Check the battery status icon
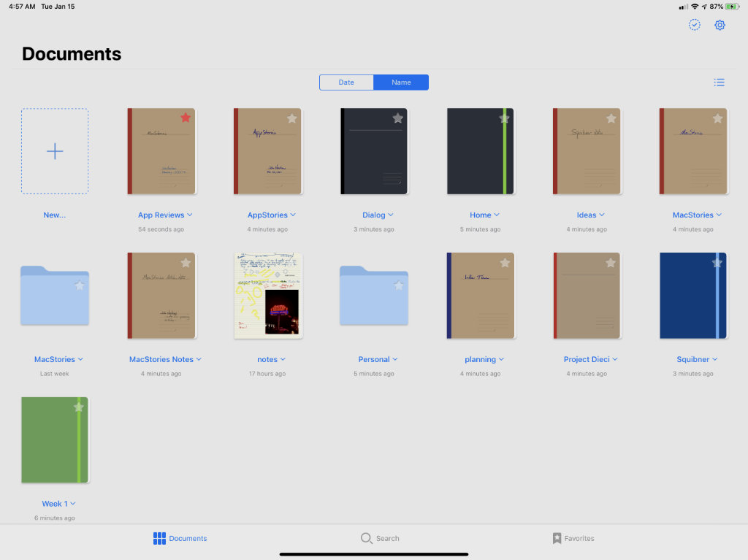 (x=732, y=7)
